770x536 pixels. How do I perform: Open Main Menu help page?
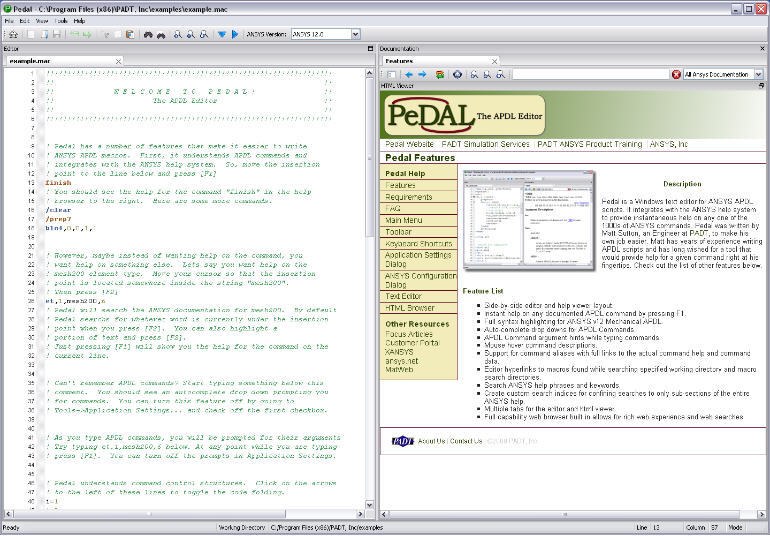404,221
